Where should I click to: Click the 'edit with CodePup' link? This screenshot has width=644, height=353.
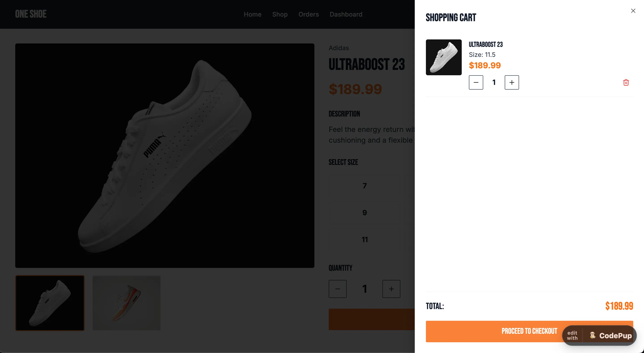(x=572, y=335)
